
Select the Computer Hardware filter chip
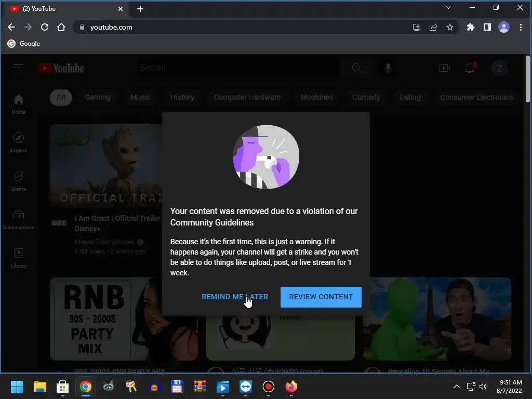[x=247, y=97]
